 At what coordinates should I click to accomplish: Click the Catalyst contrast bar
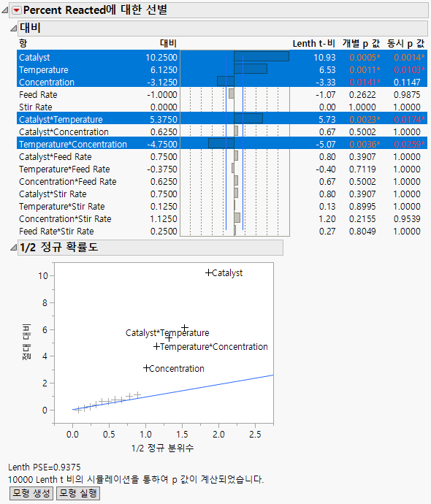(x=262, y=56)
